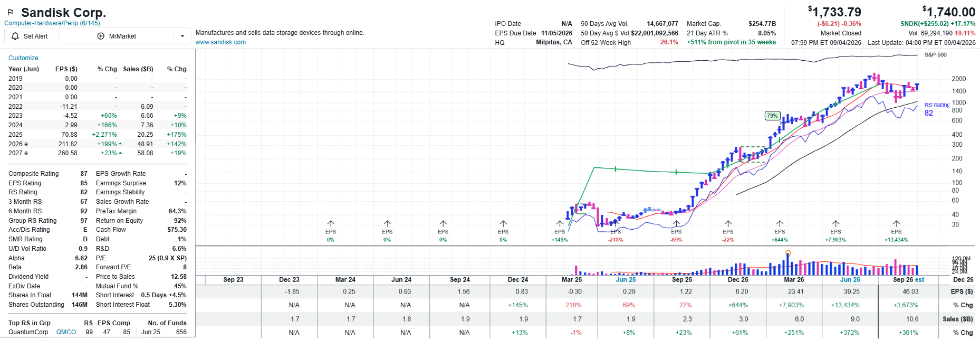
Task: Open the QMCO ticker link
Action: (66, 332)
